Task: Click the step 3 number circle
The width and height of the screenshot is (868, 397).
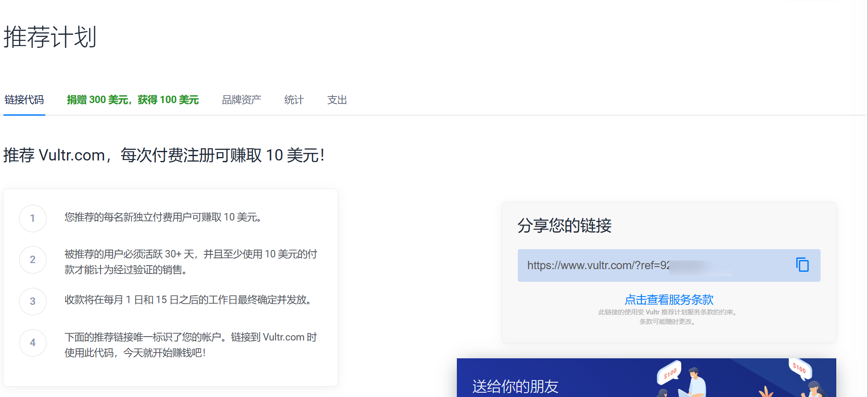Action: 33,301
